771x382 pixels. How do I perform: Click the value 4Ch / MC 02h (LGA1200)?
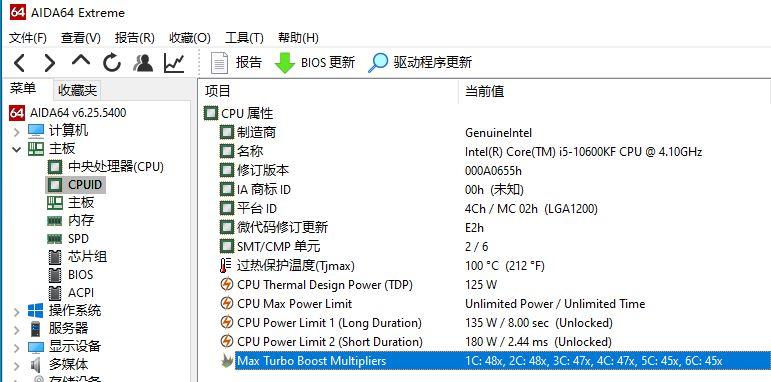coord(531,209)
